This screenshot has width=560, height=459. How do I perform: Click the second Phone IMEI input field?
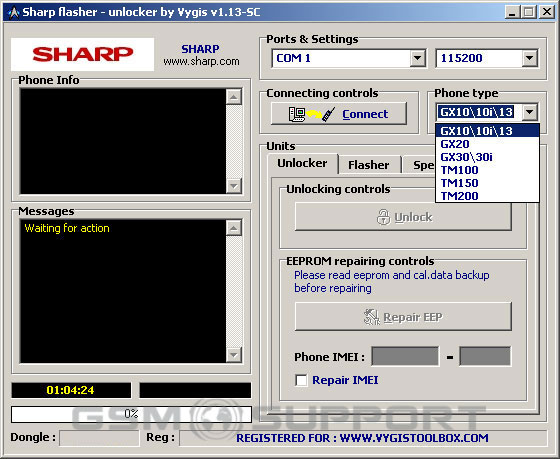point(485,356)
